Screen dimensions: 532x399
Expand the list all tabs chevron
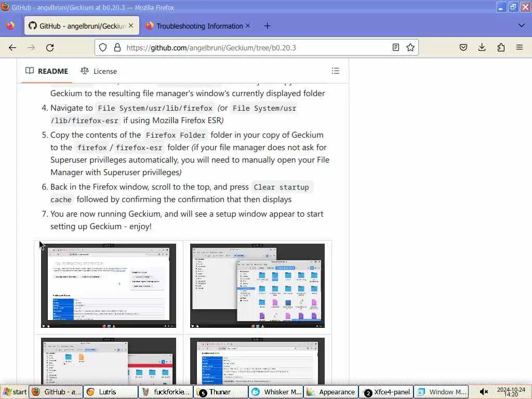click(x=522, y=25)
